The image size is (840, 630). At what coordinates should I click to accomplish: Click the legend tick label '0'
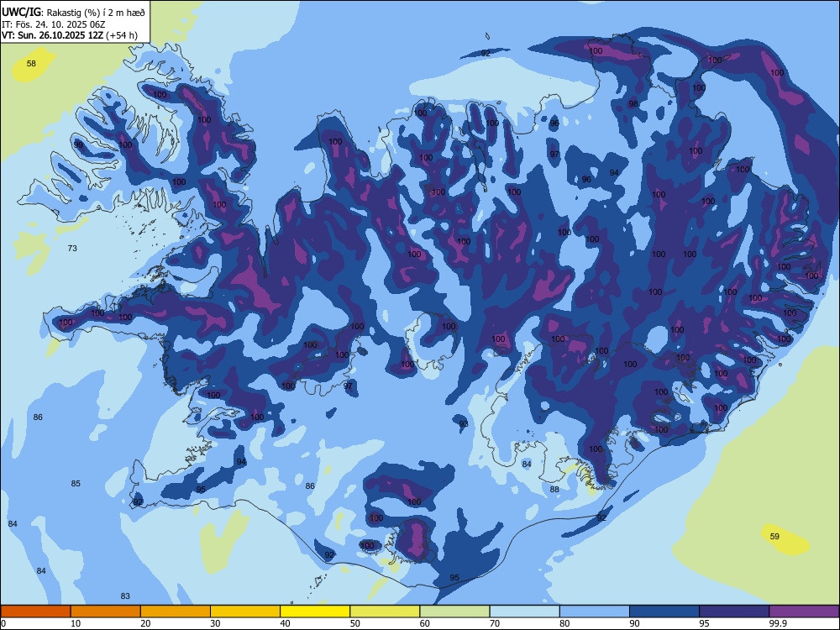pyautogui.click(x=3, y=623)
